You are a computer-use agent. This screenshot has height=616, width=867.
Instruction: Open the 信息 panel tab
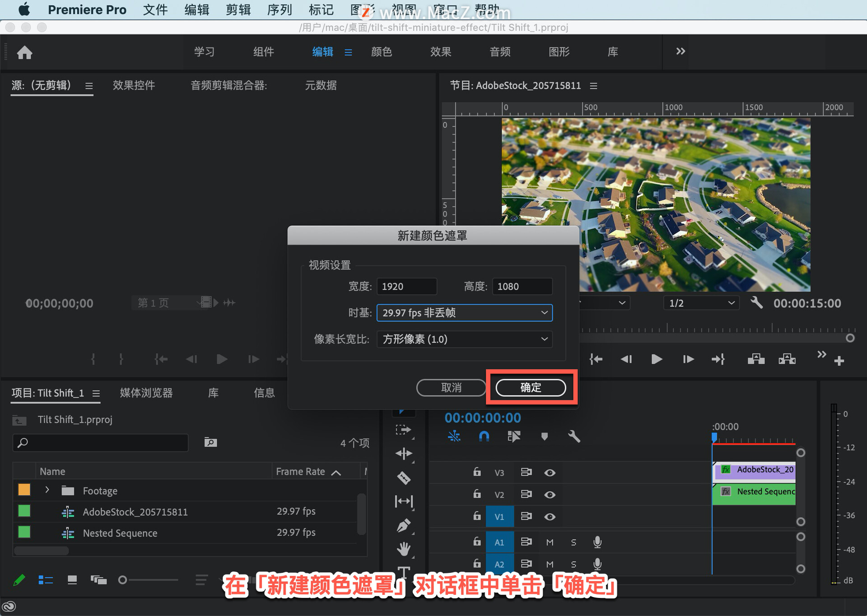(x=264, y=393)
